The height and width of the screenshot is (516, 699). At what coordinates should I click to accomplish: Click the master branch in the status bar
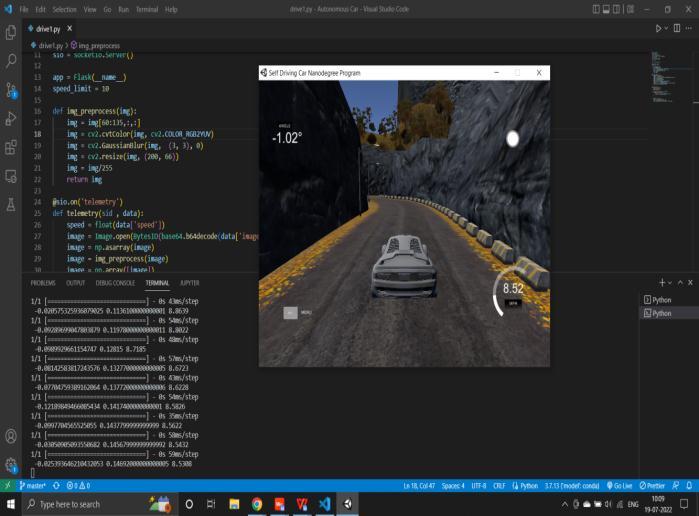pyautogui.click(x=33, y=486)
